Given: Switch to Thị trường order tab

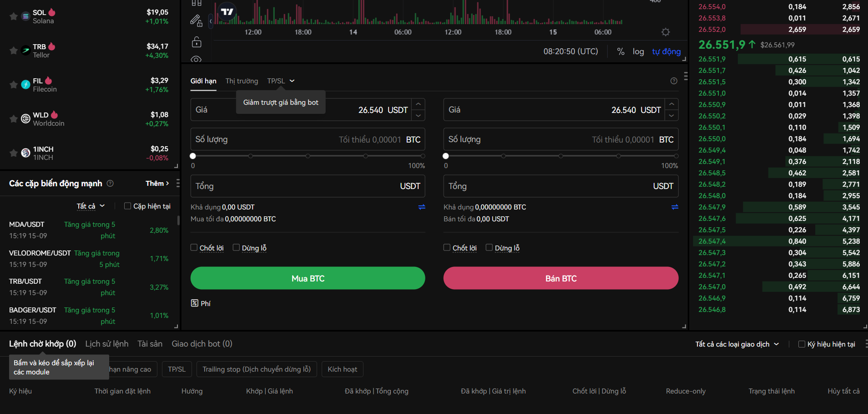Looking at the screenshot, I should tap(242, 81).
